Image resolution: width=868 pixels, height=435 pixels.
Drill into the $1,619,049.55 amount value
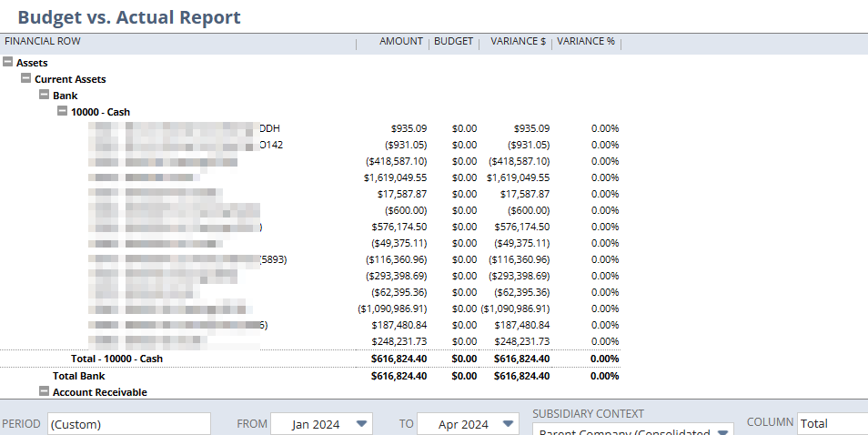pos(395,177)
